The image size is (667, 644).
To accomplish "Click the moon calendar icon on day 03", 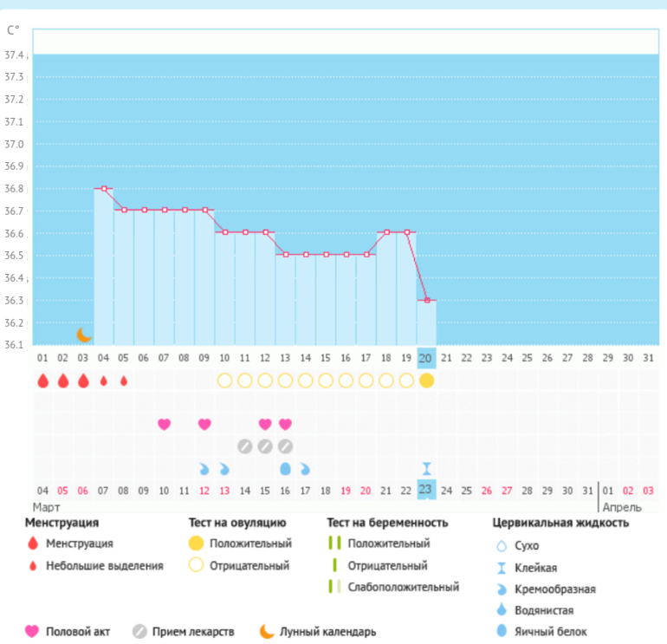I will pyautogui.click(x=83, y=335).
